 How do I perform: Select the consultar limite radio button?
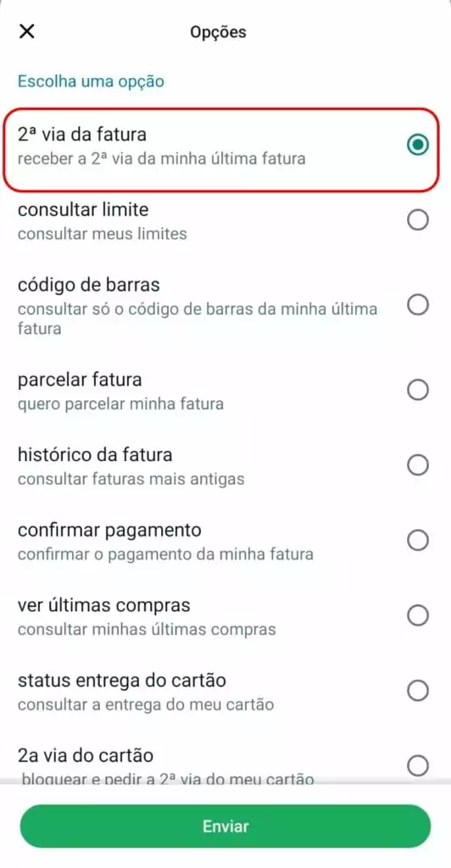pos(417,220)
